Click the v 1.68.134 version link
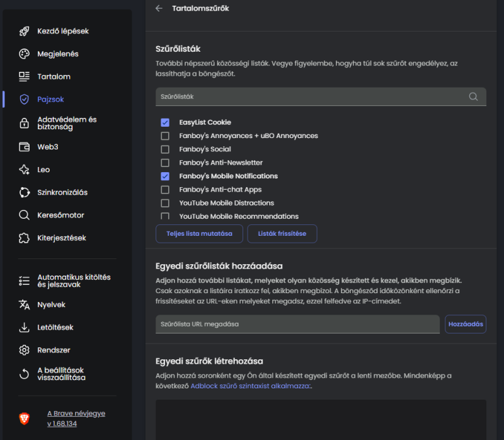The image size is (504, 440). tap(62, 424)
